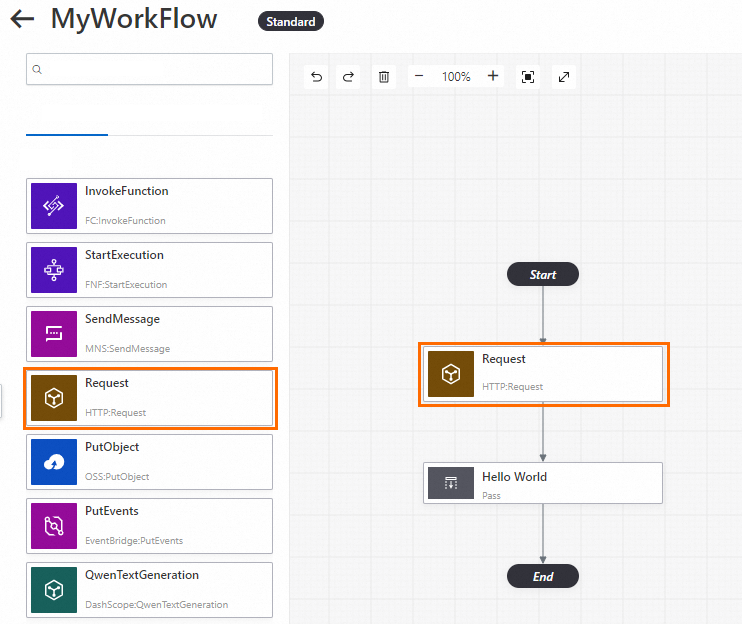Click the Standard badge
The image size is (742, 624).
pos(291,22)
